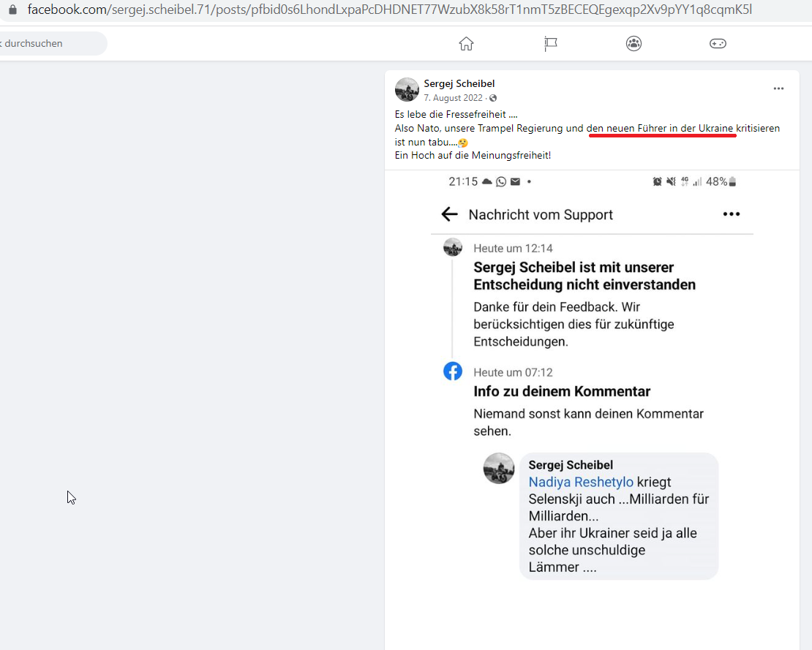Open post options three-dot menu
812x650 pixels.
pyautogui.click(x=778, y=88)
